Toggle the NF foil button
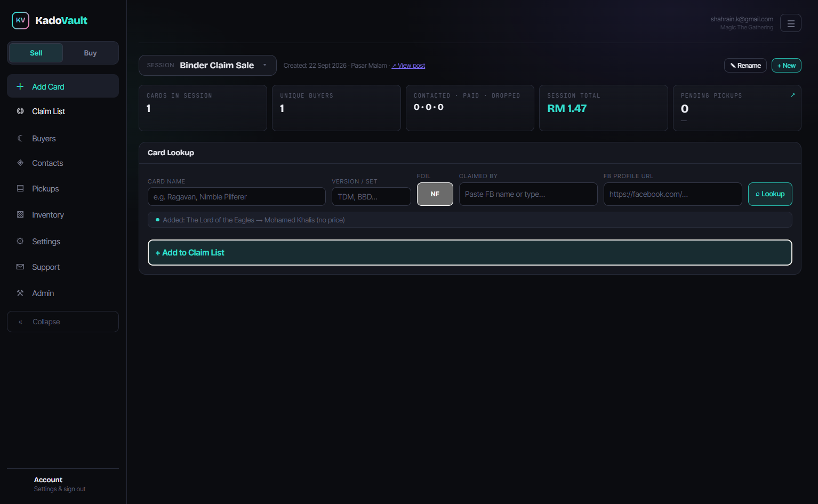 pos(435,194)
